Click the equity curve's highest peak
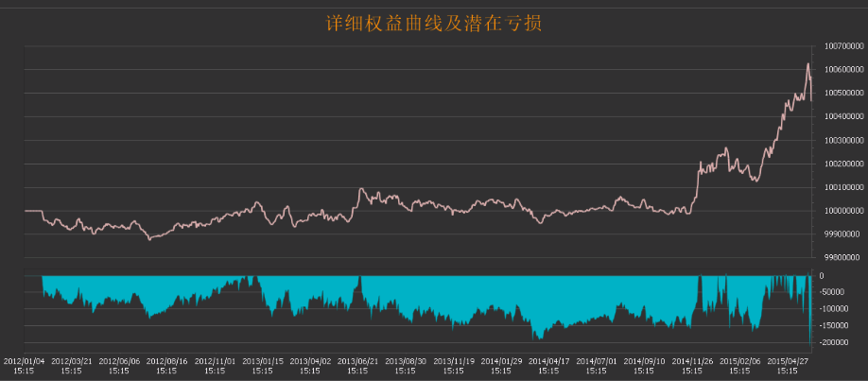Screen dimensions: 868x381 (x=807, y=64)
